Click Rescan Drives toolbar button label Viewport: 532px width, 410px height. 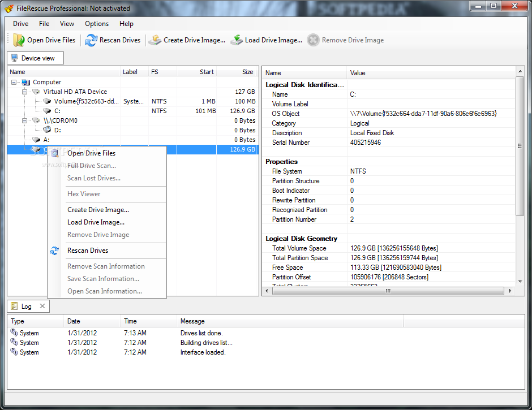click(x=120, y=40)
